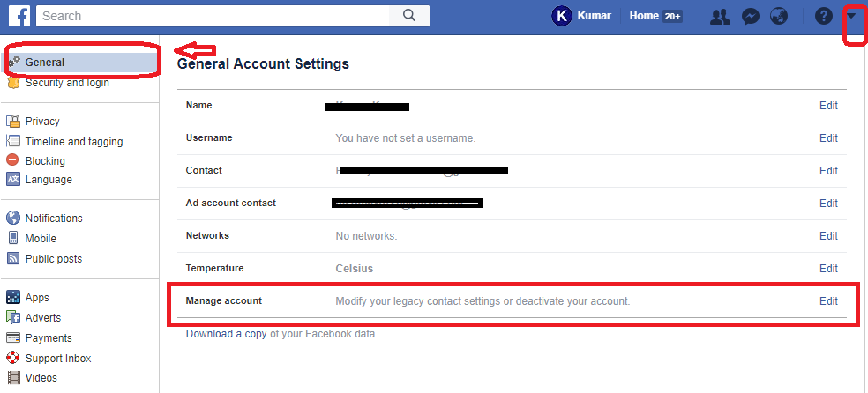868x393 pixels.
Task: Open the Quick Help question icon
Action: pyautogui.click(x=823, y=16)
